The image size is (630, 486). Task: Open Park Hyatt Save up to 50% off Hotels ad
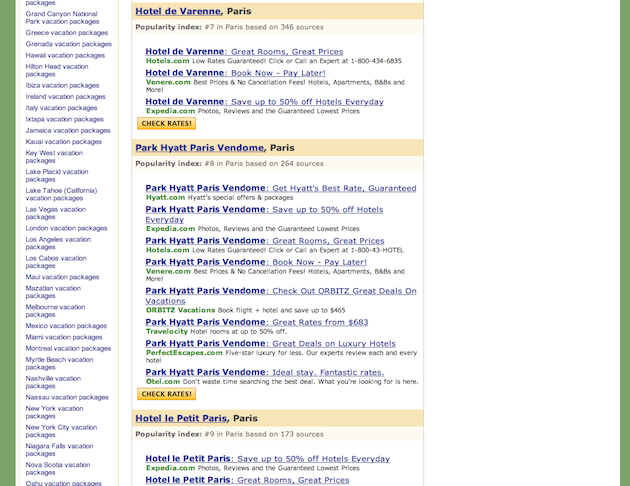click(264, 214)
